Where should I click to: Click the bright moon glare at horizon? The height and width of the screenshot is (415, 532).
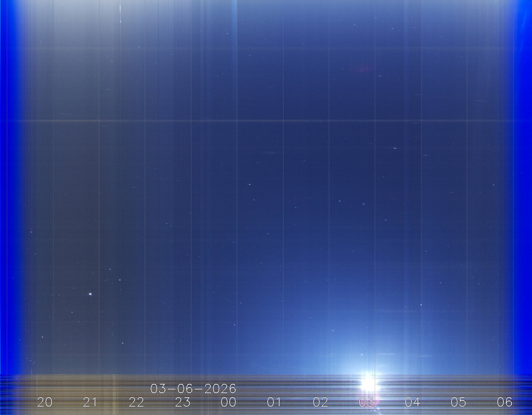point(368,385)
